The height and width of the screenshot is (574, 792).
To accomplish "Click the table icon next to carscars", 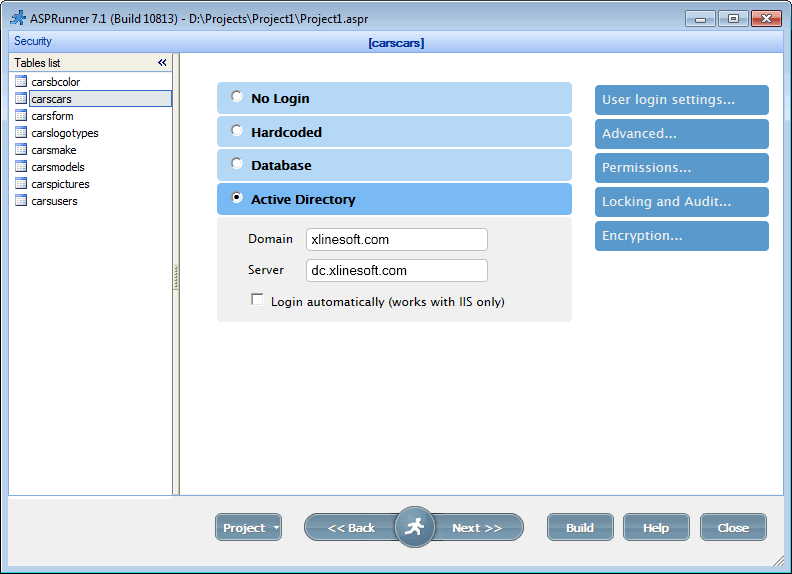I will click(21, 99).
